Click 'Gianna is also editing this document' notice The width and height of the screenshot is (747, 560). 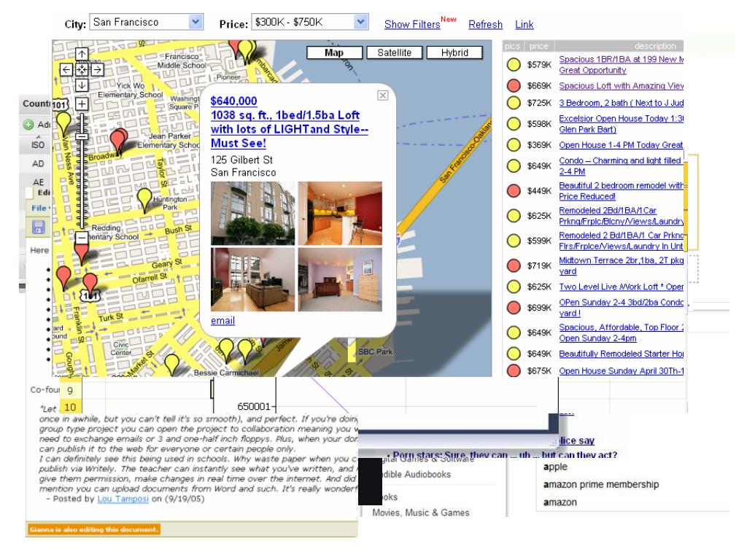click(93, 529)
